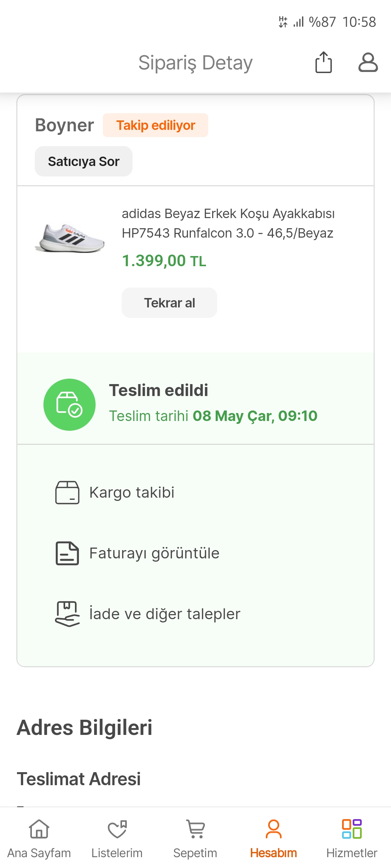Go to Listelerim tab

click(117, 838)
